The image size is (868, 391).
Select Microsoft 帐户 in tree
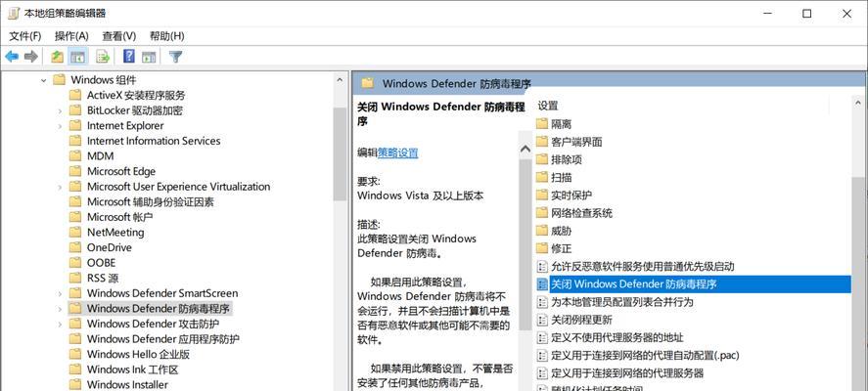click(119, 217)
